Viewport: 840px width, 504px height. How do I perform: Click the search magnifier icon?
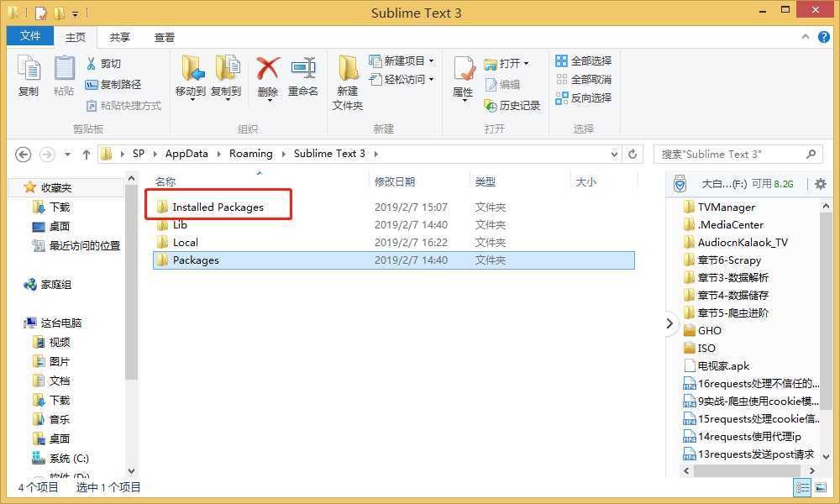pyautogui.click(x=811, y=155)
